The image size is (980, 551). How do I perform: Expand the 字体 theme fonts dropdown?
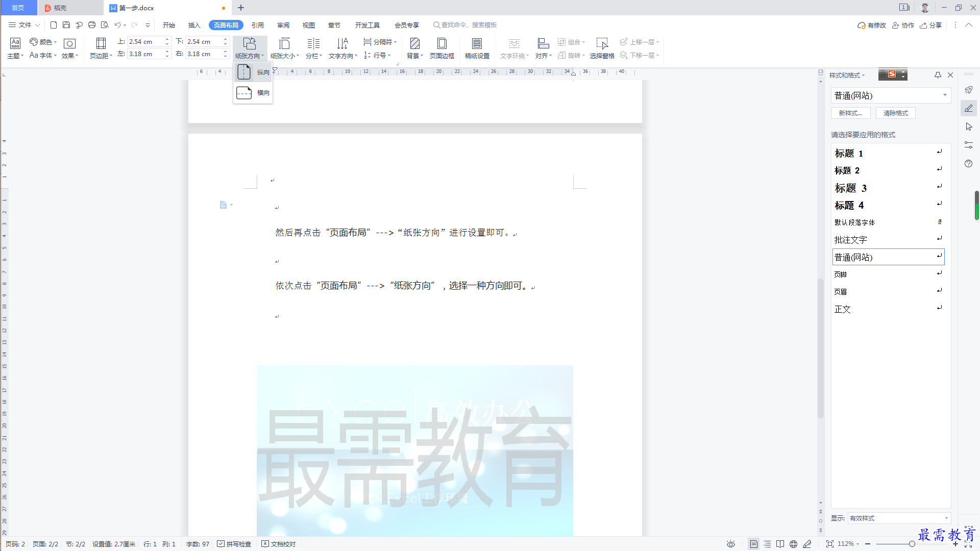pos(43,55)
